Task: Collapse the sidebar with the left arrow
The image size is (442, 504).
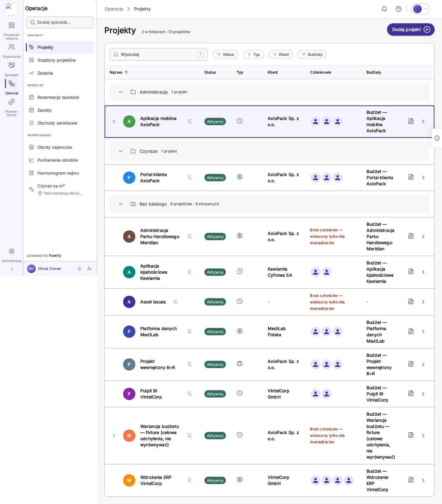Action: pyautogui.click(x=12, y=269)
